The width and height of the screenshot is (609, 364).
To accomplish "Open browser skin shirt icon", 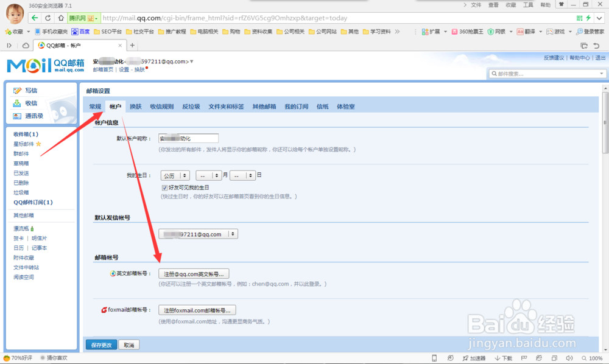I will coord(561,5).
